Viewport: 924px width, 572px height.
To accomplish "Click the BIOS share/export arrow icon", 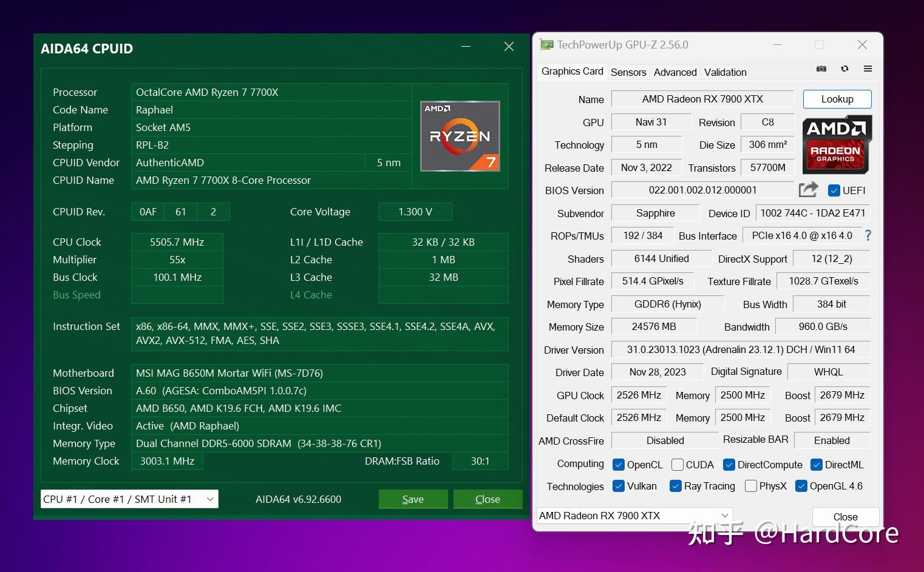I will click(x=808, y=190).
